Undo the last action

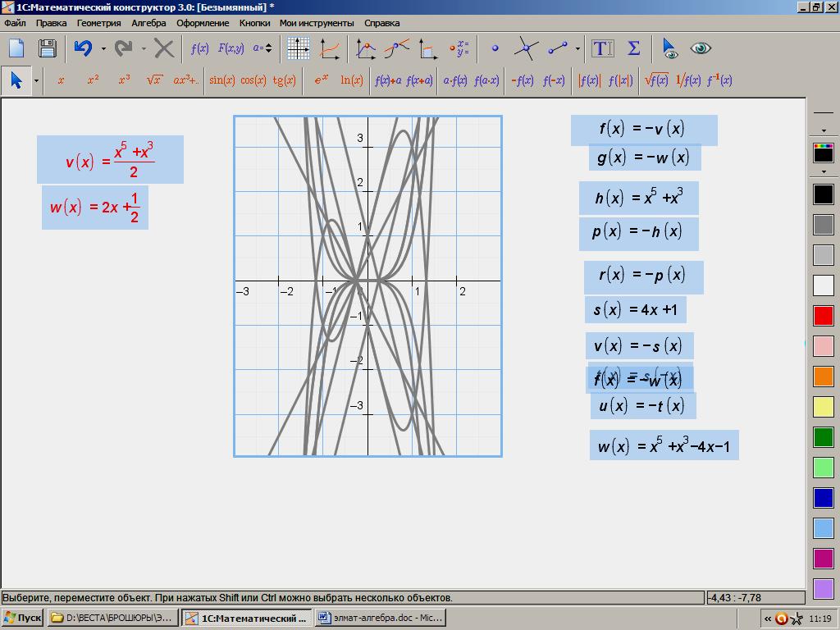click(83, 48)
